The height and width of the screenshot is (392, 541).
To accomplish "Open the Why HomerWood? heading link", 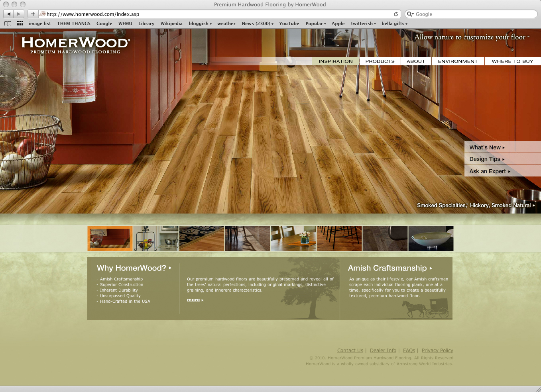I will point(134,268).
